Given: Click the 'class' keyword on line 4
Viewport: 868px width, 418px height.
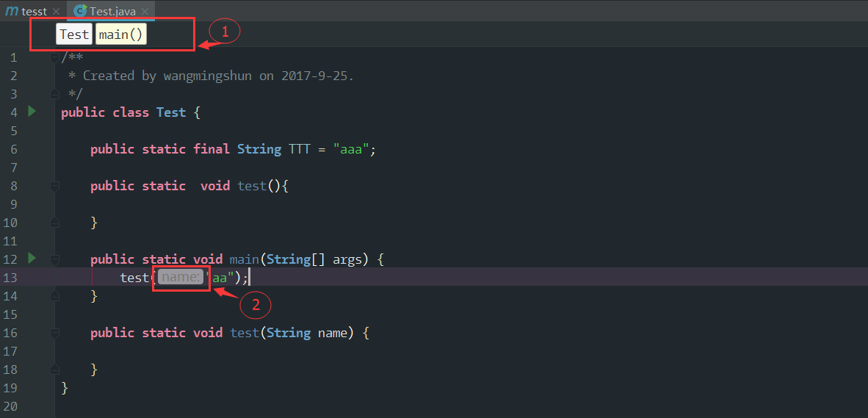Looking at the screenshot, I should [x=131, y=112].
